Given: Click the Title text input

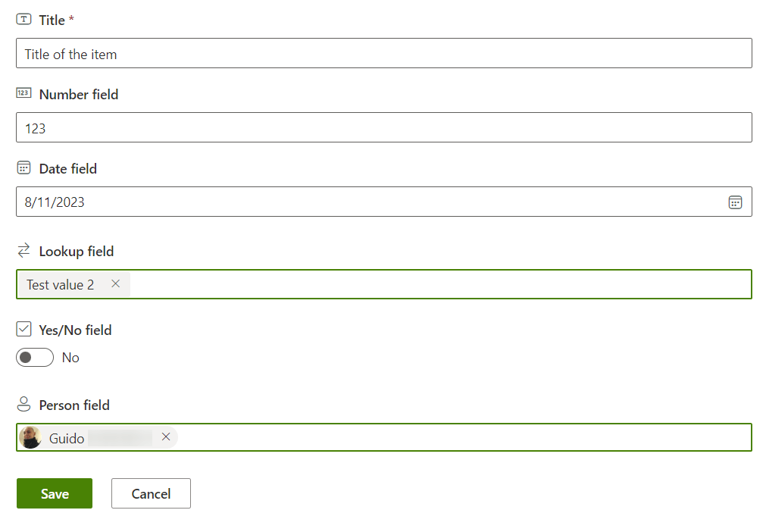Looking at the screenshot, I should click(383, 54).
